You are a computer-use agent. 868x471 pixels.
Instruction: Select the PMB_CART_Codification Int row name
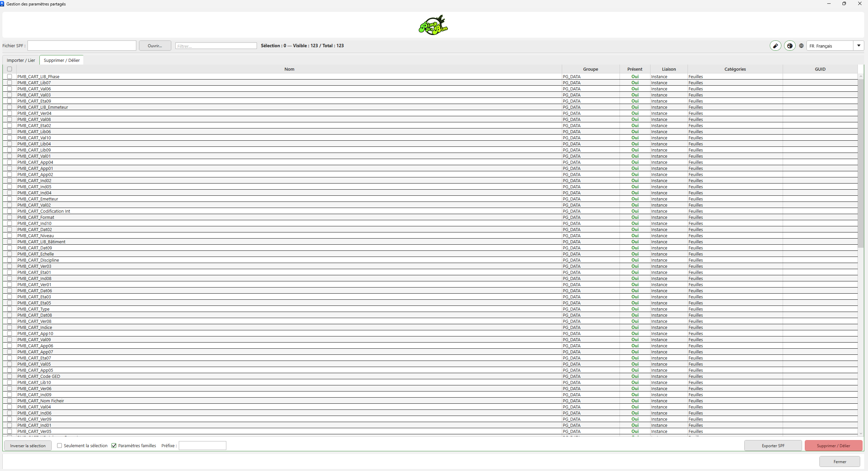(x=44, y=211)
